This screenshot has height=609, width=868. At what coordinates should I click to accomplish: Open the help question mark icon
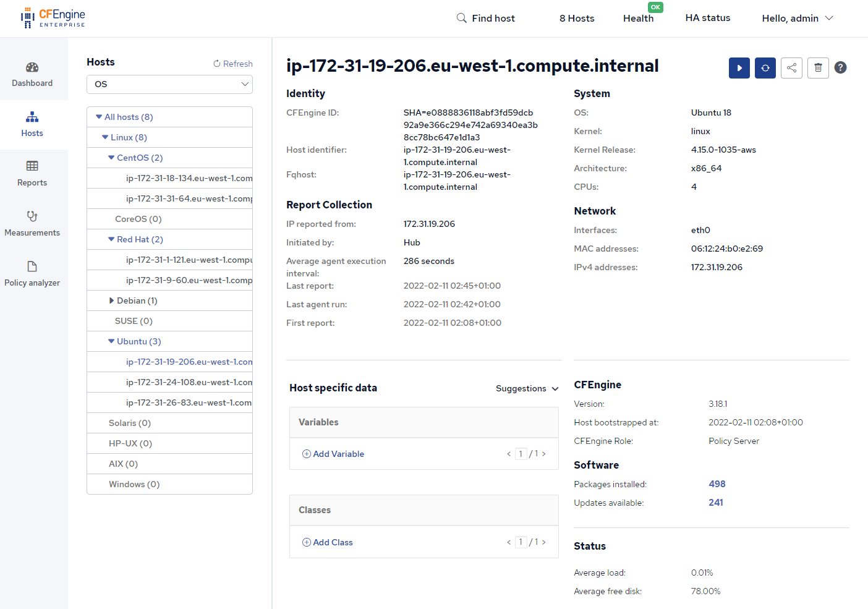840,68
